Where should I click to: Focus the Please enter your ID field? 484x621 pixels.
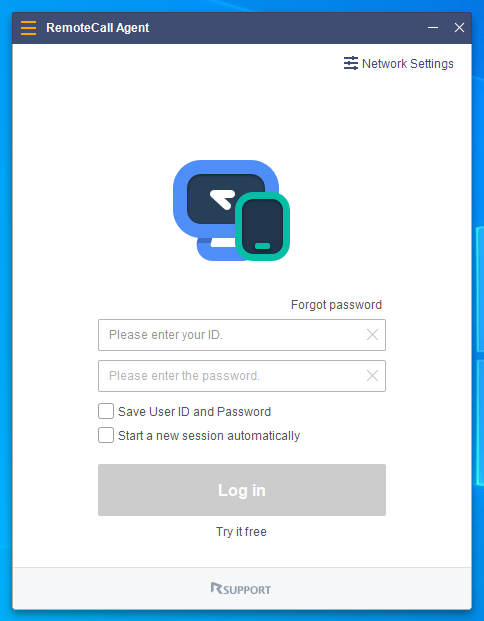click(x=242, y=335)
